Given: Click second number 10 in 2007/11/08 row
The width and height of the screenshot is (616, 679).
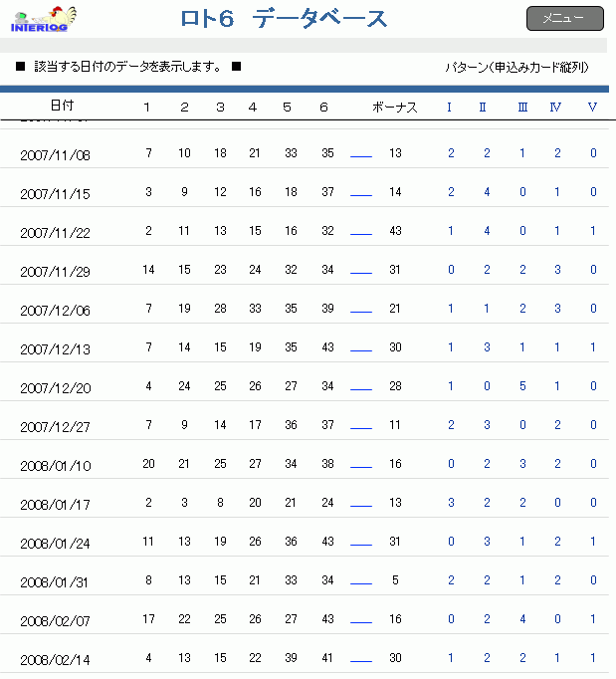Looking at the screenshot, I should click(x=184, y=153).
